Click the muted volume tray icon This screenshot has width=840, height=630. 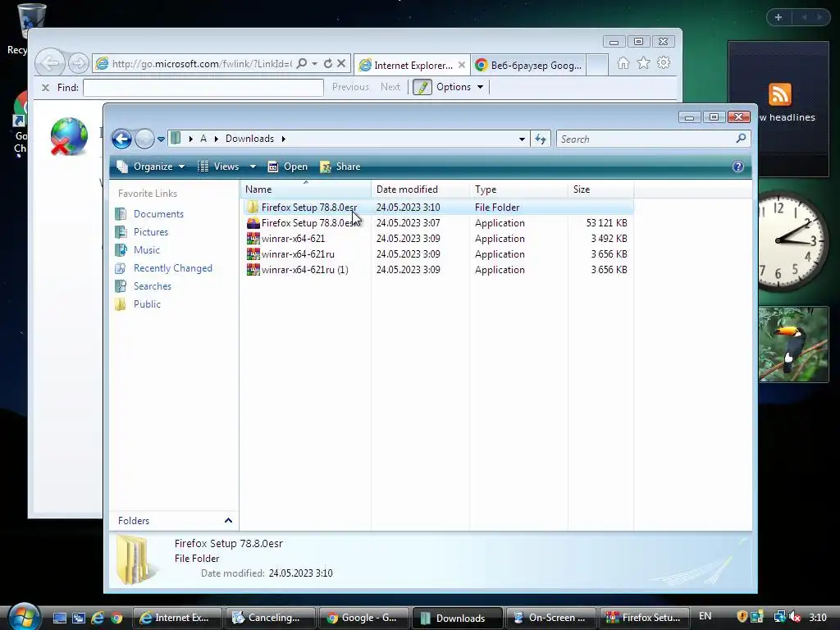pyautogui.click(x=795, y=617)
